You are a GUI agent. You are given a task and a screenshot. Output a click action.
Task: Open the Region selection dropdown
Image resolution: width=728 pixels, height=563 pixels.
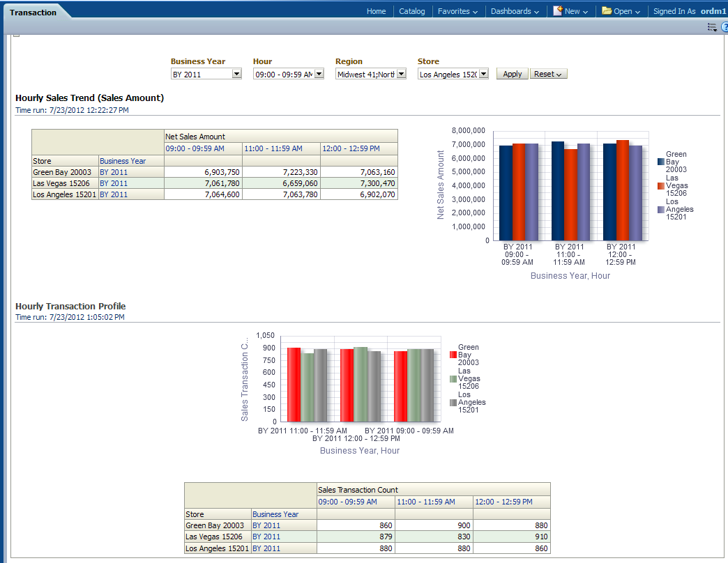[401, 74]
